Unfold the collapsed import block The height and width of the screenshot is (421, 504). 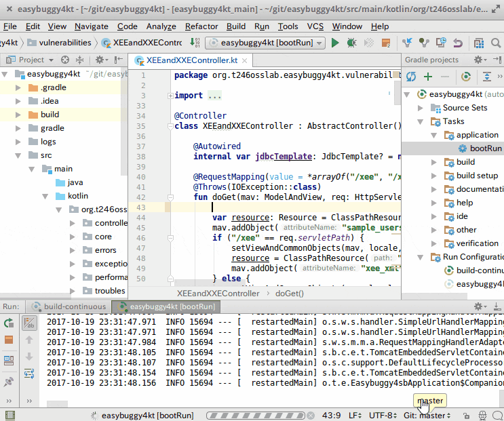170,96
